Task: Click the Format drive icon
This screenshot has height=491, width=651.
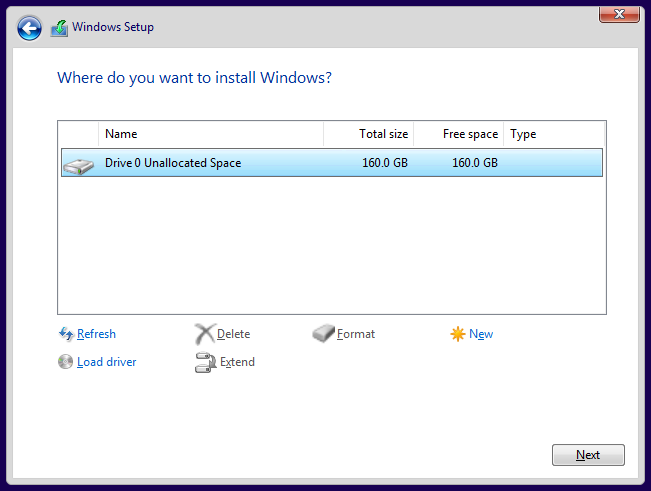Action: [324, 334]
